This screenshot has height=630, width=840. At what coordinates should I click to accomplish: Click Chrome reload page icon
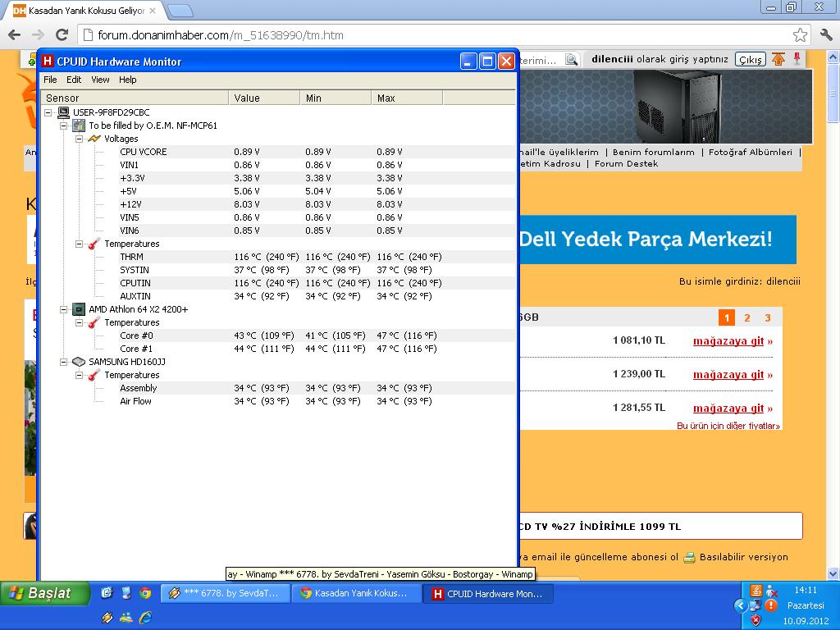tap(62, 34)
